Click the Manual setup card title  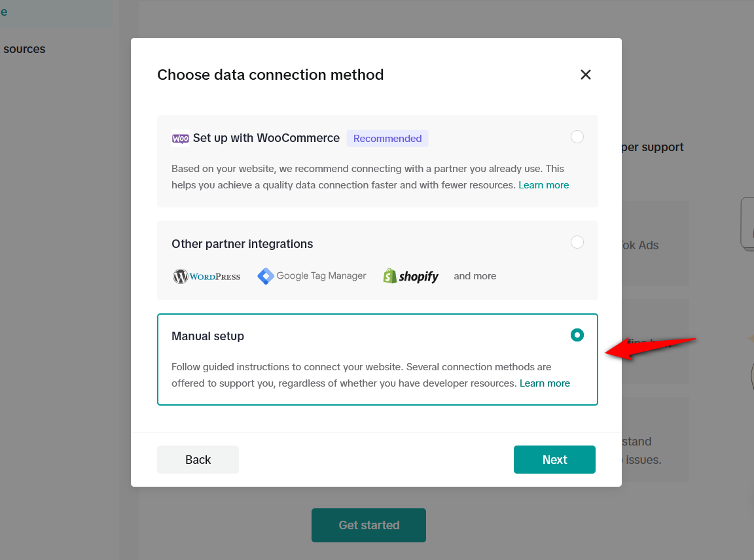207,336
